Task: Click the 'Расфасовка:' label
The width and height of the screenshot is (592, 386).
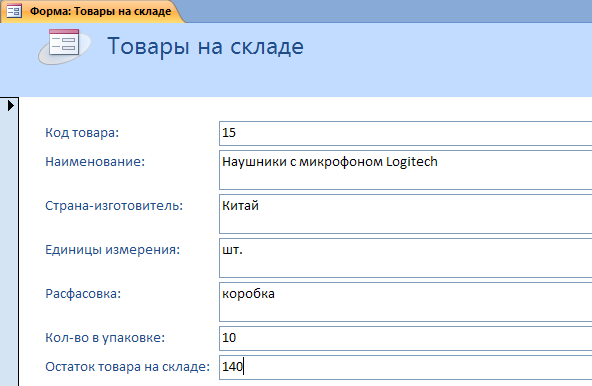Action: click(x=83, y=293)
